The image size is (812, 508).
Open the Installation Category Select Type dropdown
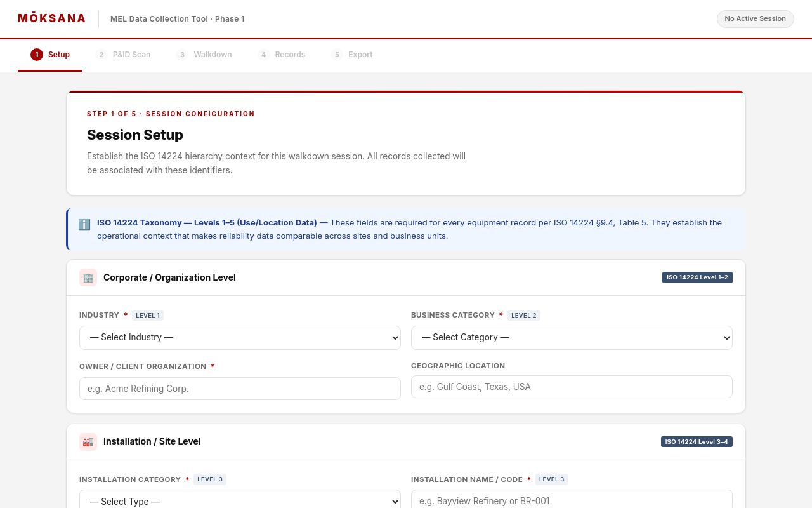(240, 501)
